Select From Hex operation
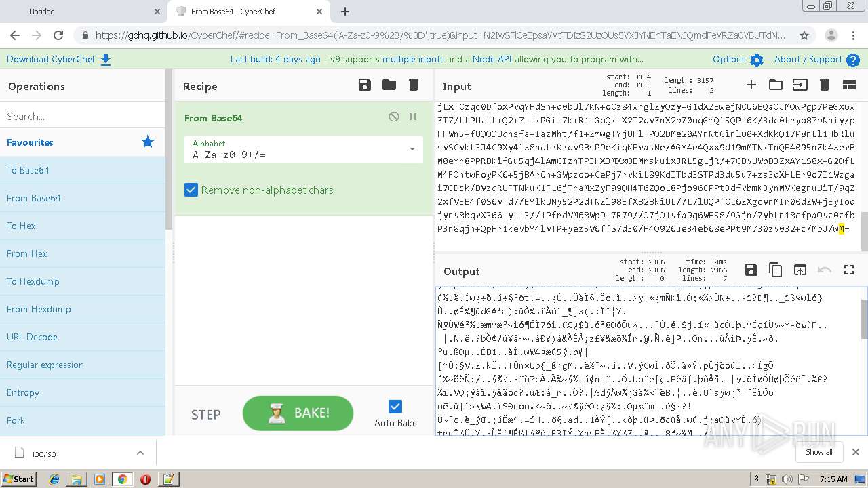 tap(82, 253)
